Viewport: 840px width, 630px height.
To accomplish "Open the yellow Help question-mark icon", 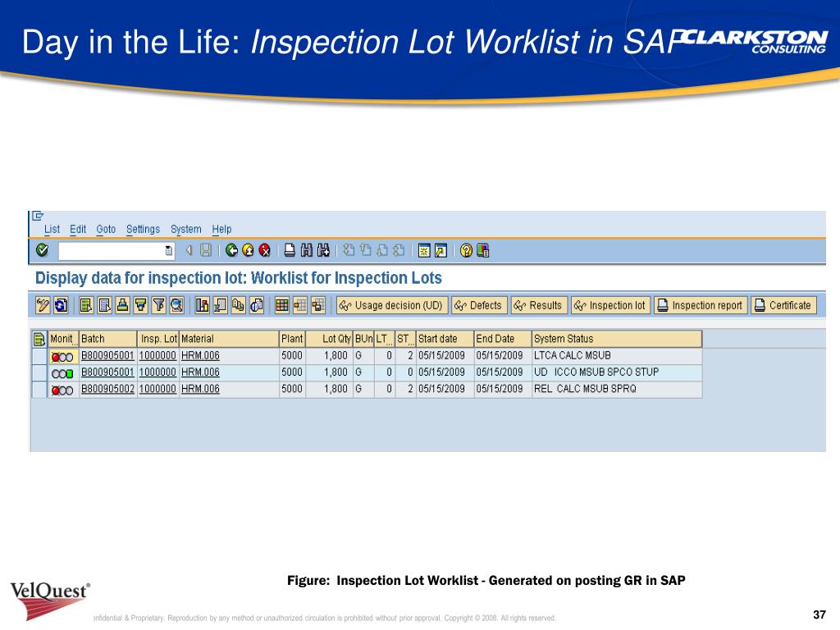I will pos(466,250).
